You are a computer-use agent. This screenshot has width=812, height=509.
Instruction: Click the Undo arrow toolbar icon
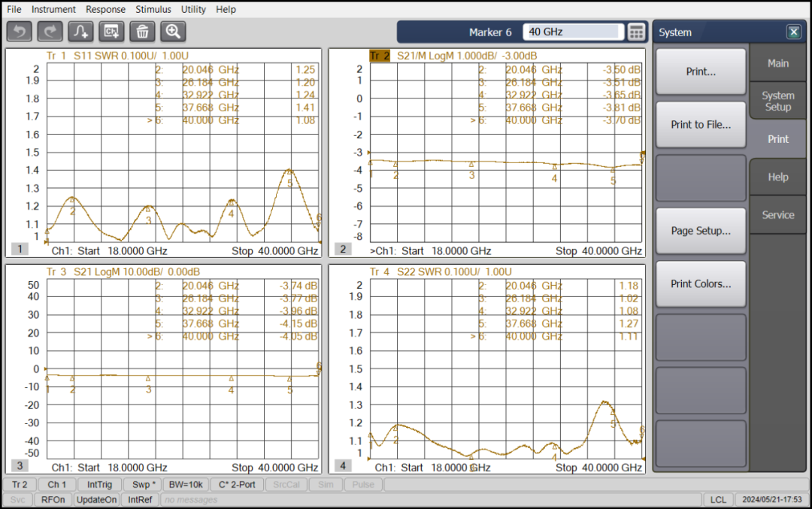pos(20,32)
